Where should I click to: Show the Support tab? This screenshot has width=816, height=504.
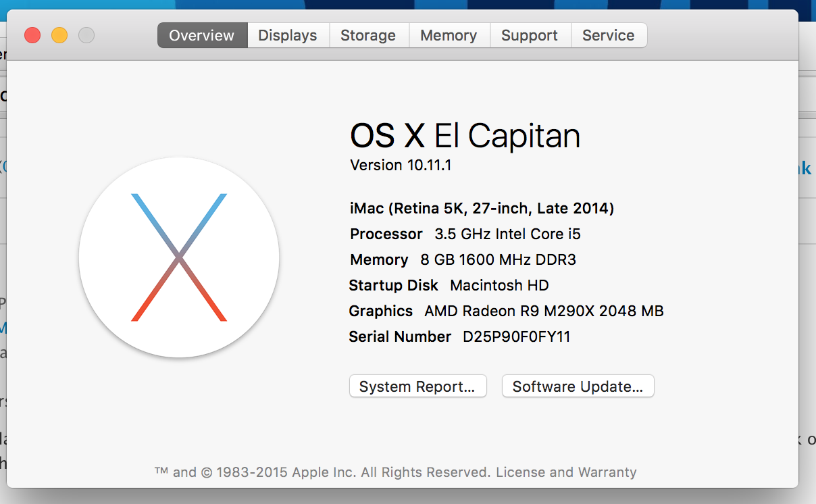click(x=530, y=35)
